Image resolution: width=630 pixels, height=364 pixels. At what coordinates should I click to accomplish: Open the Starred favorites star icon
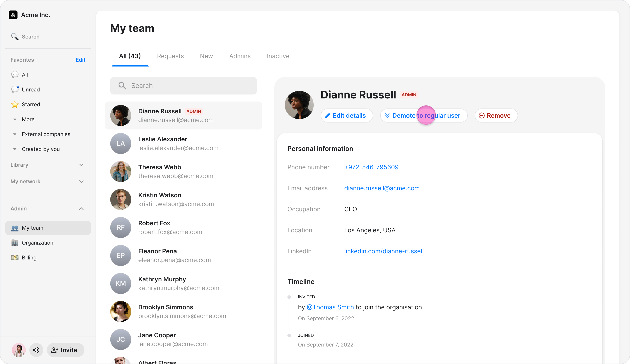pos(15,105)
